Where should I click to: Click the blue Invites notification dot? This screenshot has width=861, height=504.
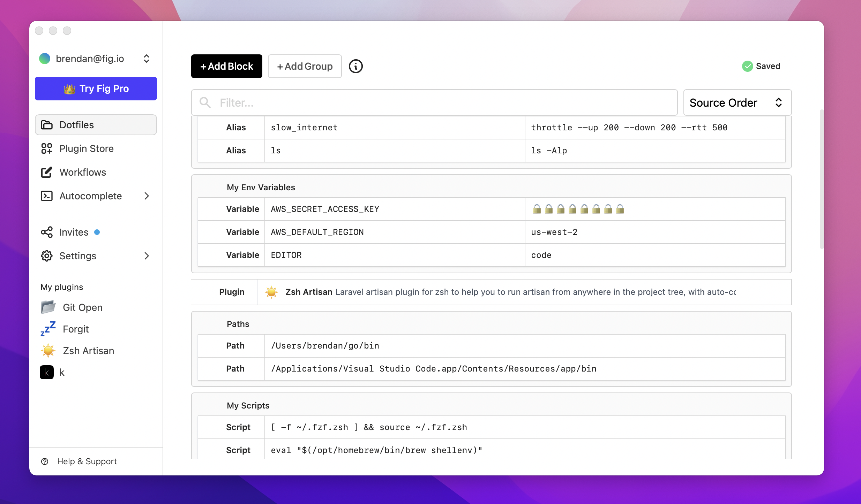[97, 232]
